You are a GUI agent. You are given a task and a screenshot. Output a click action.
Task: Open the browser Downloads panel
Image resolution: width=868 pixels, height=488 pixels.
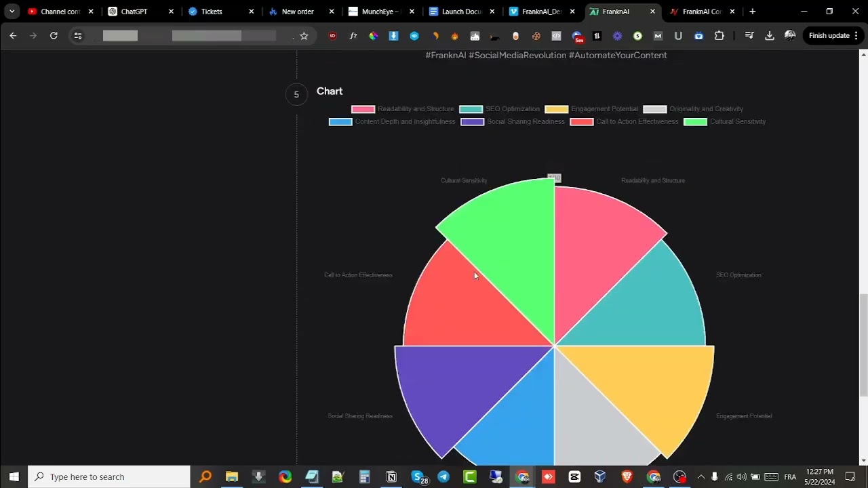[x=770, y=36]
